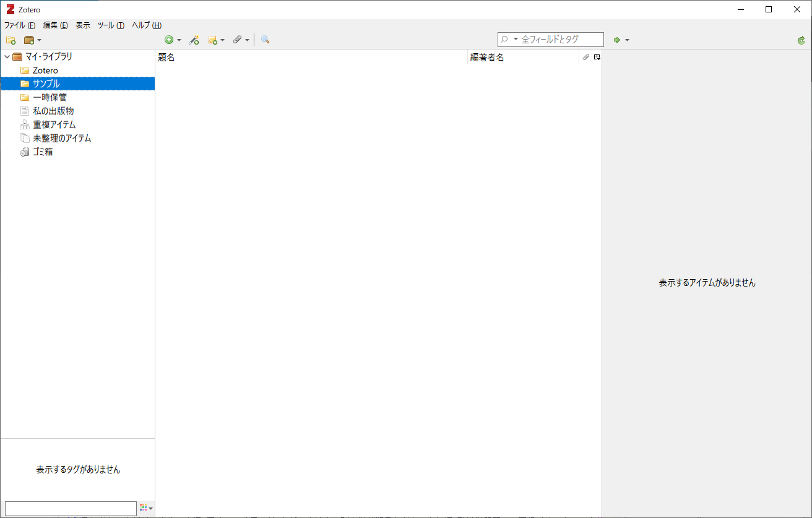812x518 pixels.
Task: Collapse the マイ・ライブラリ tree
Action: click(7, 56)
